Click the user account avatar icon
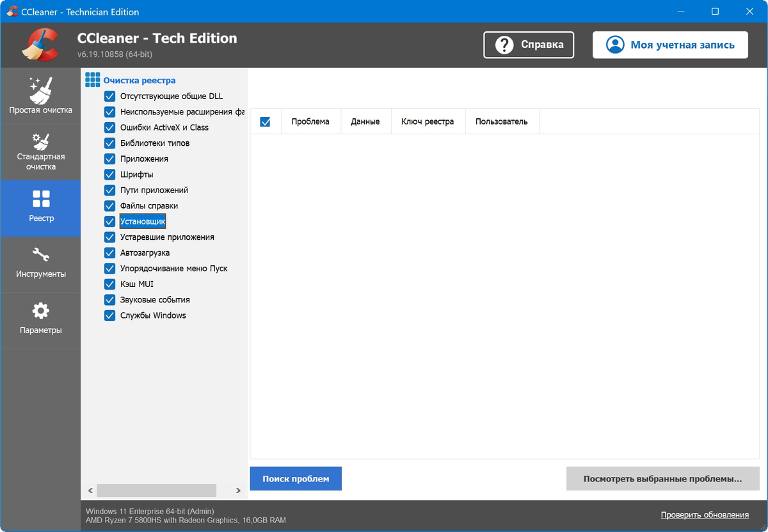Image resolution: width=768 pixels, height=532 pixels. coord(615,45)
